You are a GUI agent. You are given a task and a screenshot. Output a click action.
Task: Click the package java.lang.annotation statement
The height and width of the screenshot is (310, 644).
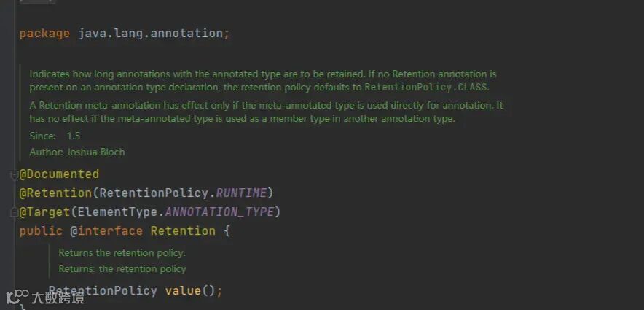(x=124, y=34)
